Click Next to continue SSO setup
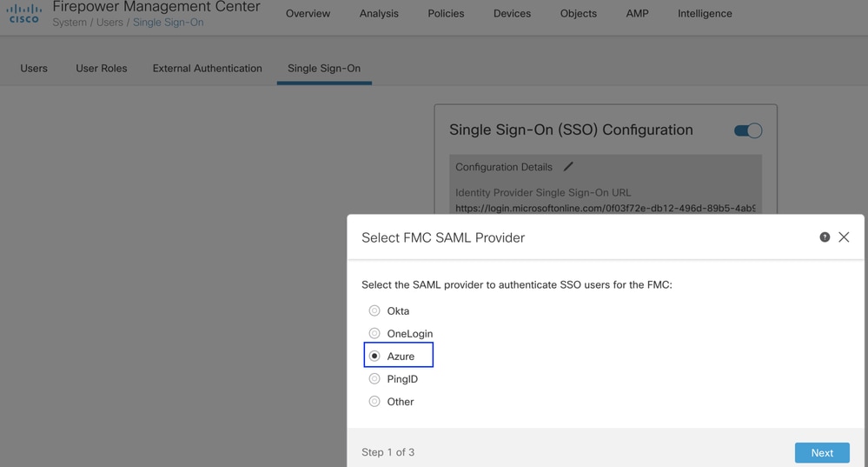868x467 pixels. (822, 452)
